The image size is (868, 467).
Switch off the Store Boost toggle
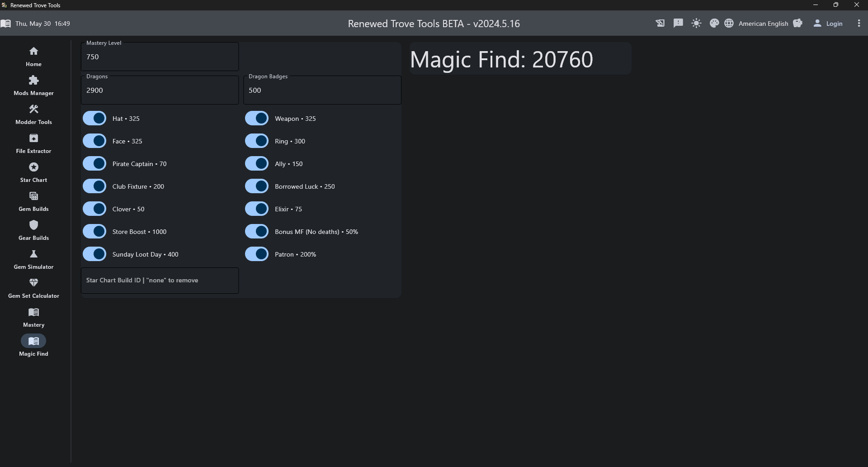(94, 232)
